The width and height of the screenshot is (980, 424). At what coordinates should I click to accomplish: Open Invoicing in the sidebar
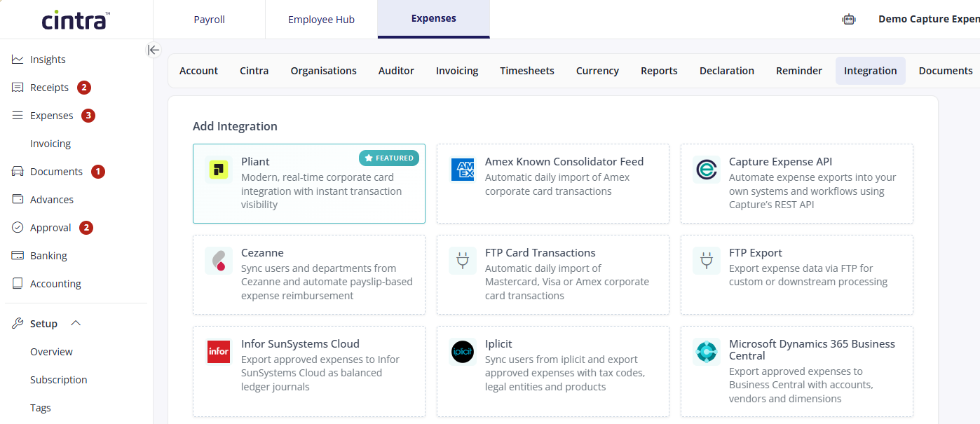pos(50,144)
